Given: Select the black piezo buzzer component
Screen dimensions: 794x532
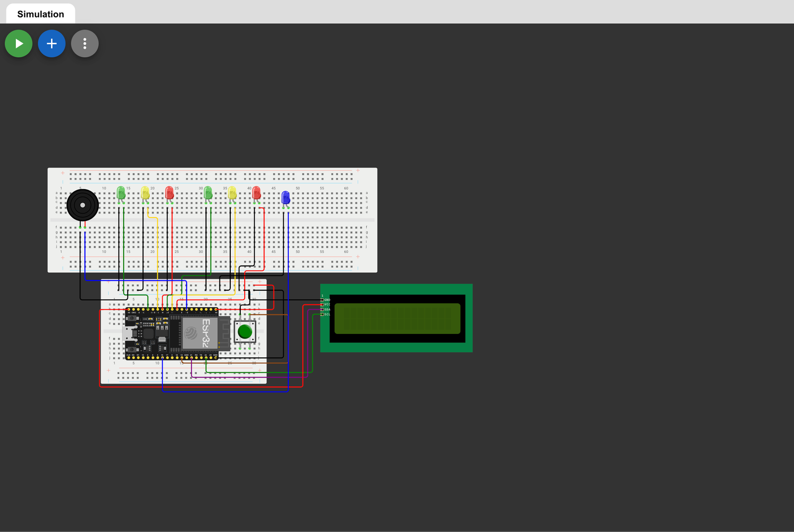Looking at the screenshot, I should [82, 205].
